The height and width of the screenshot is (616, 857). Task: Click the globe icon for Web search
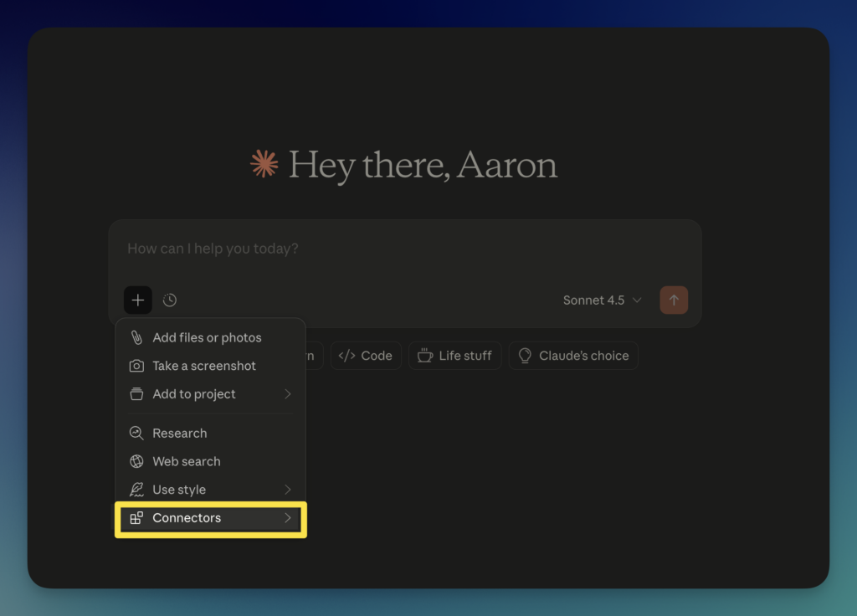pos(136,461)
